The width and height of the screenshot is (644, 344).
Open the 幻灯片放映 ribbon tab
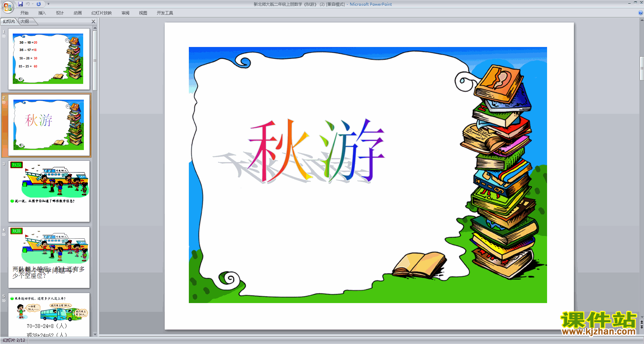(102, 13)
